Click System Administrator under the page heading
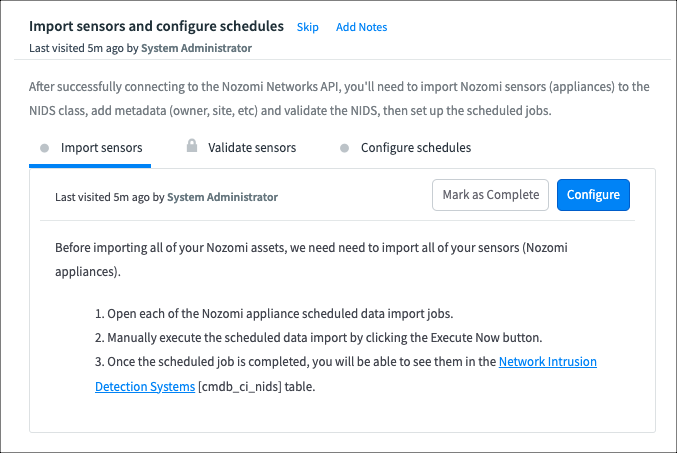Viewport: 677px width, 453px height. click(197, 47)
